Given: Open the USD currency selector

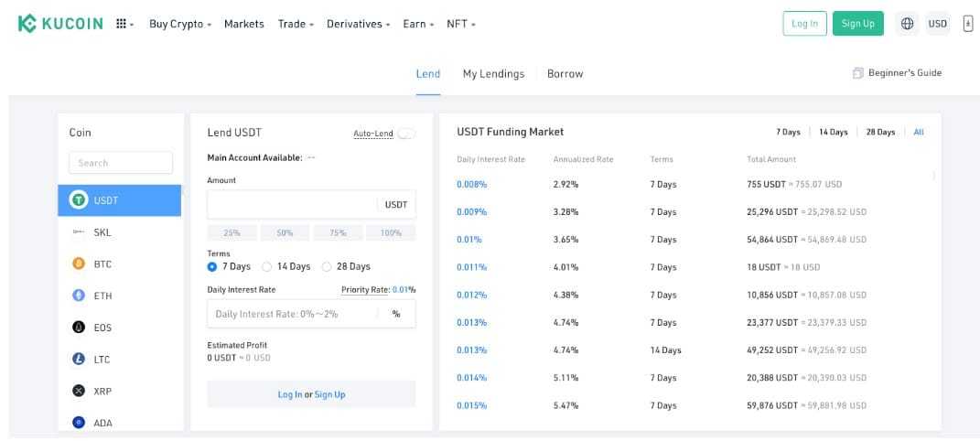Looking at the screenshot, I should [x=938, y=24].
